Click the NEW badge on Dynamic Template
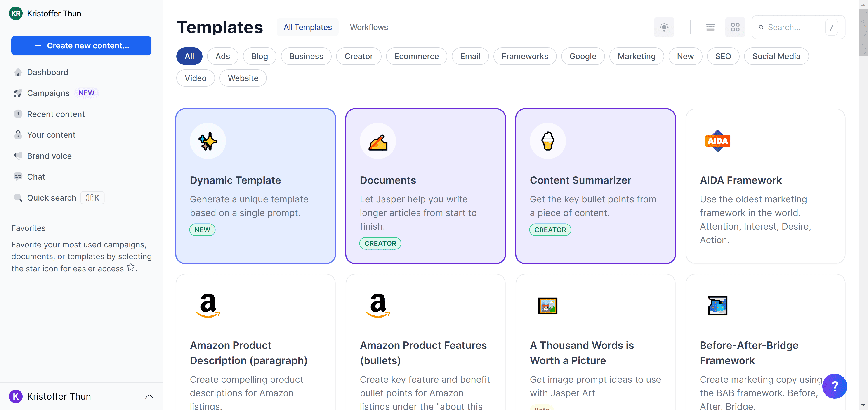This screenshot has width=868, height=410. (x=202, y=230)
